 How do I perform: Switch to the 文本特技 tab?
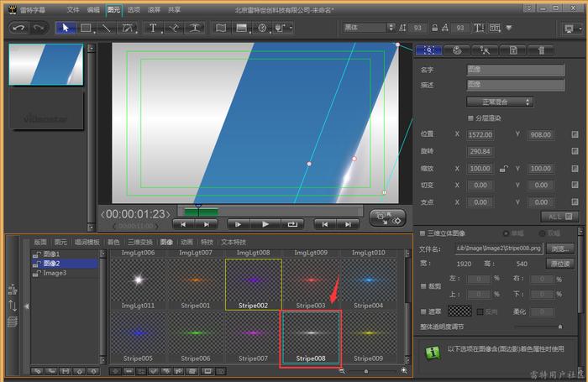(234, 242)
